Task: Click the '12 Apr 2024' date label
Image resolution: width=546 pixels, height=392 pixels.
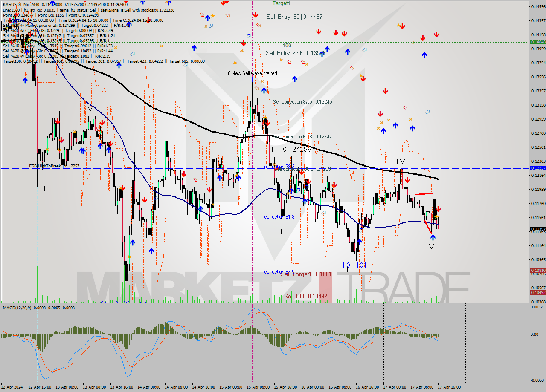Action: tap(12, 387)
